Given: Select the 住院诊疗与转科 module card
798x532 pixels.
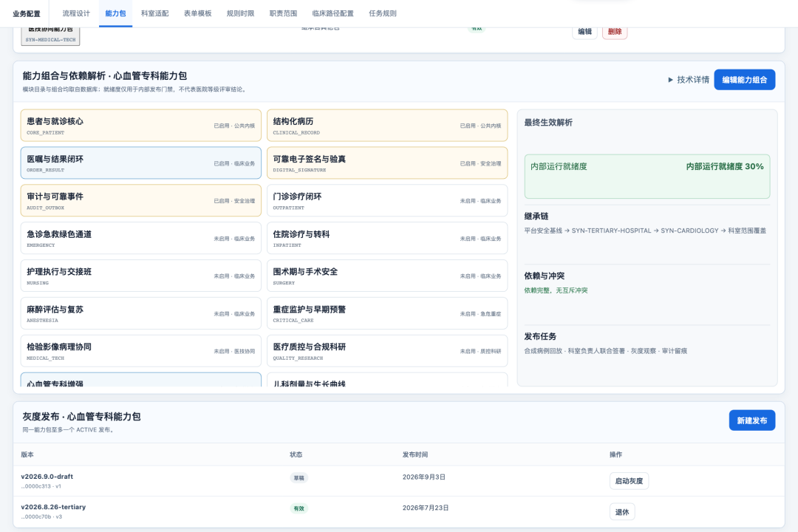Looking at the screenshot, I should tap(387, 238).
